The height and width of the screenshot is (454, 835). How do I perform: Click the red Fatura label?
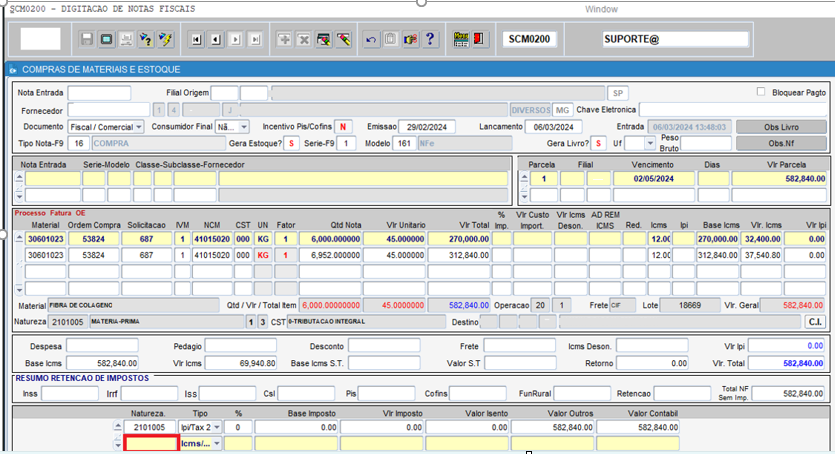[x=61, y=213]
